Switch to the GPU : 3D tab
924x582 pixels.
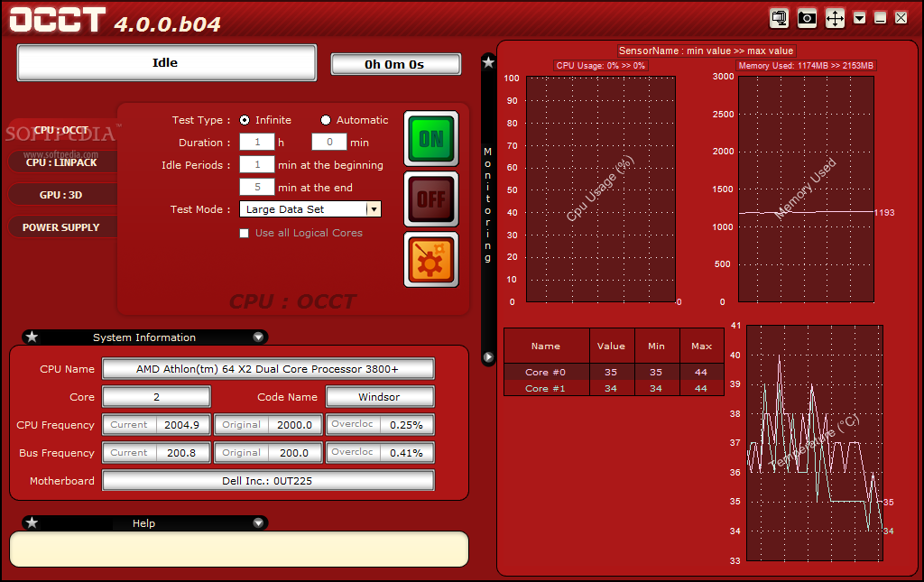[x=61, y=195]
